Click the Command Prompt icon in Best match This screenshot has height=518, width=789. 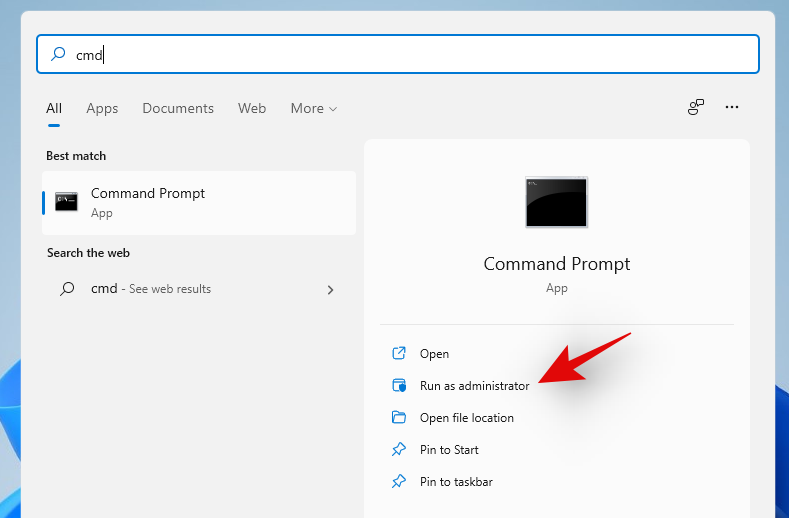(x=67, y=202)
